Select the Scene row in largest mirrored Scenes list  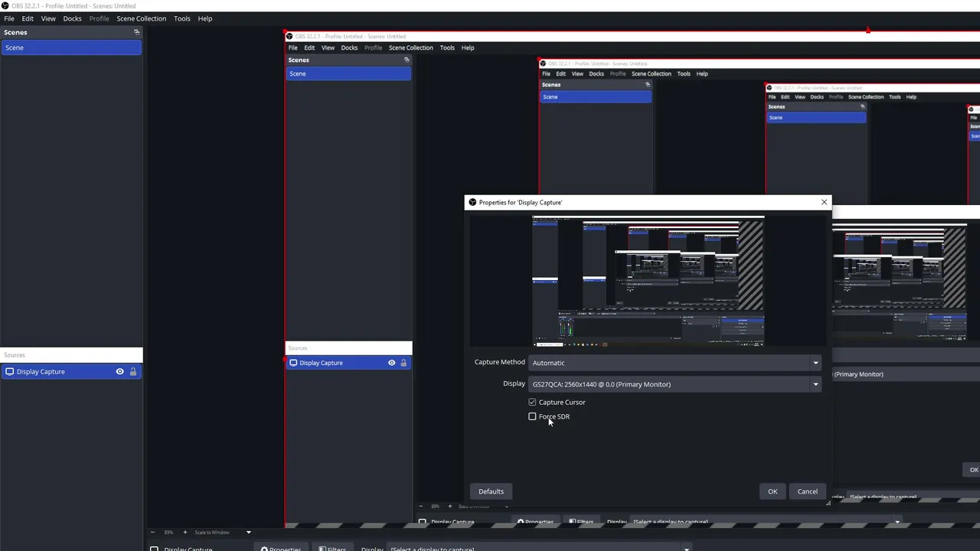coord(348,73)
